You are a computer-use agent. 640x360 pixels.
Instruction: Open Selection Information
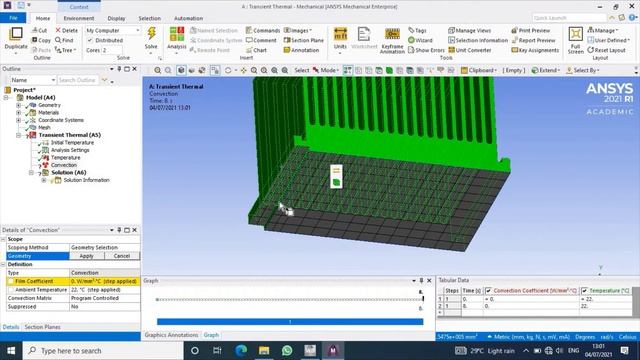point(478,40)
